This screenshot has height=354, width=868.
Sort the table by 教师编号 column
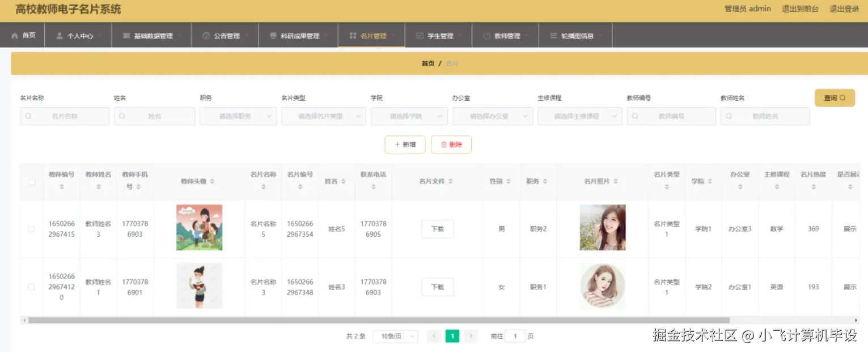pos(62,186)
